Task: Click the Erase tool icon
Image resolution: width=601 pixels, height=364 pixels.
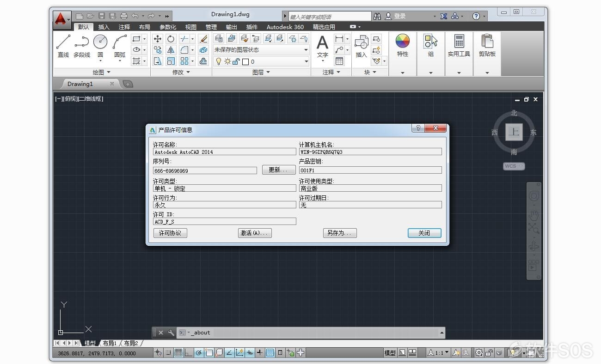Action: point(203,39)
